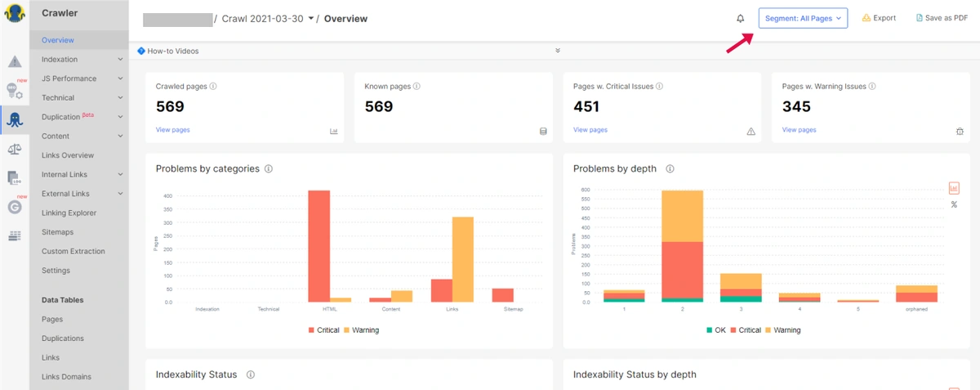
Task: Open the log file analyzer icon
Action: tap(15, 178)
